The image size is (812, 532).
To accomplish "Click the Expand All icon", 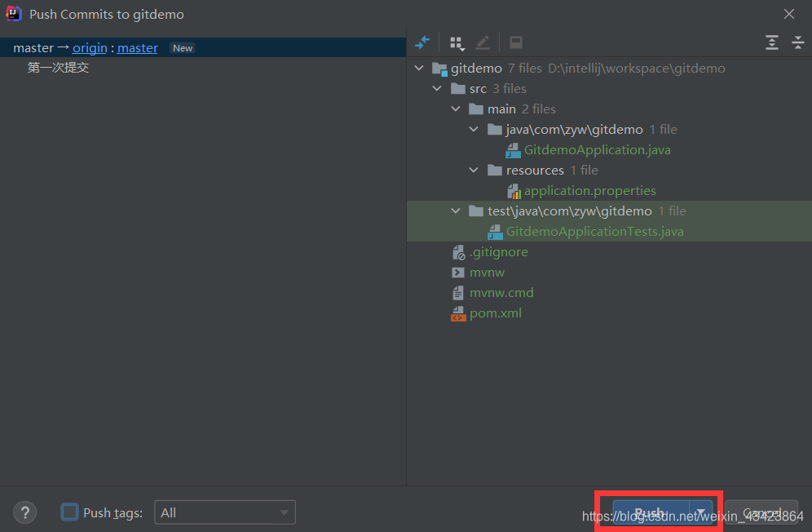I will [771, 42].
